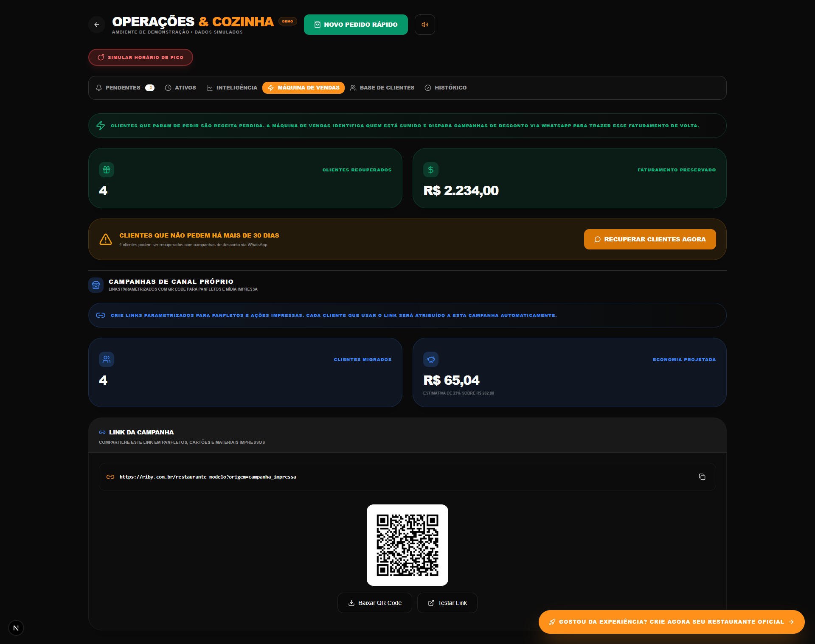
Task: Click the storefront icon beside Campanhas de Canal Próprio
Action: (x=96, y=285)
